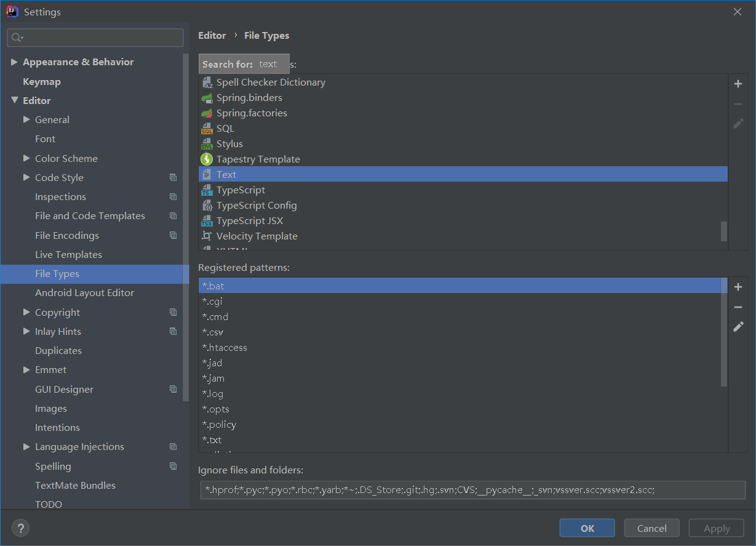Remove the *.bat pattern using the minus icon
756x546 pixels.
pos(738,307)
